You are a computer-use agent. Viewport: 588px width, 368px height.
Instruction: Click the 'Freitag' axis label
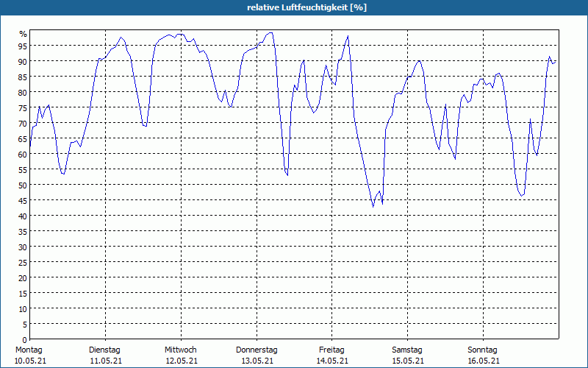pos(331,350)
